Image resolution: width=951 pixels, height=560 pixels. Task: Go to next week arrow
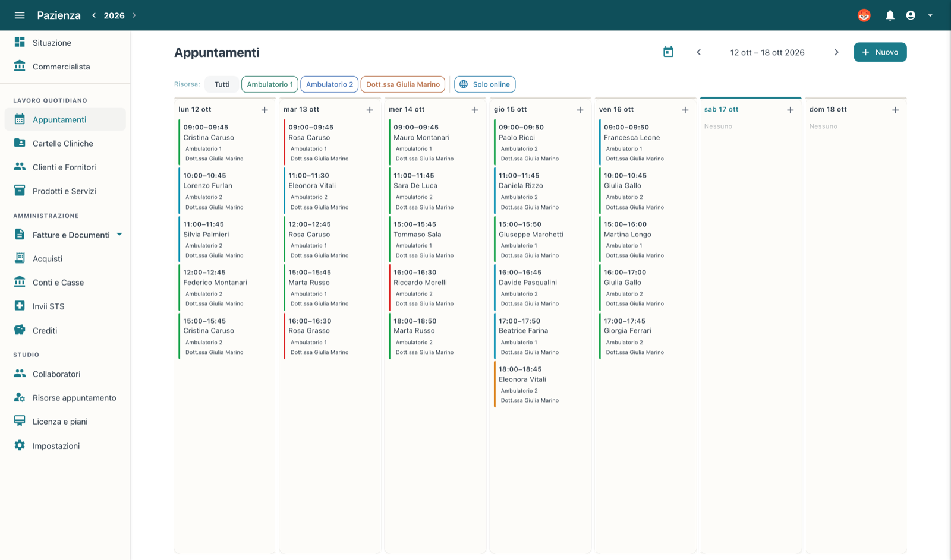coord(836,52)
